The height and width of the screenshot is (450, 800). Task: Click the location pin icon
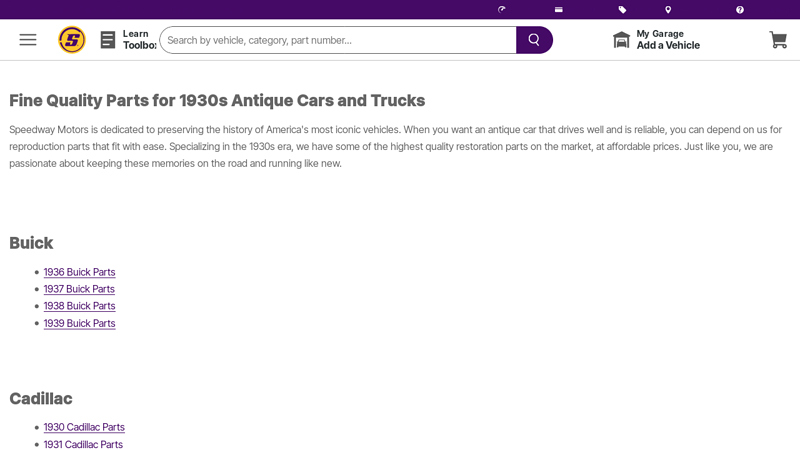[x=668, y=9]
